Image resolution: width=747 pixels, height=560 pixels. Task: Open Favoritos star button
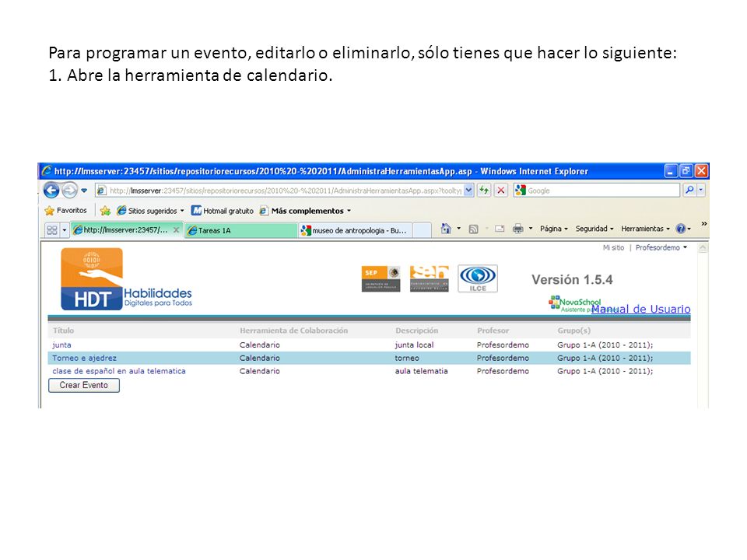(x=65, y=211)
